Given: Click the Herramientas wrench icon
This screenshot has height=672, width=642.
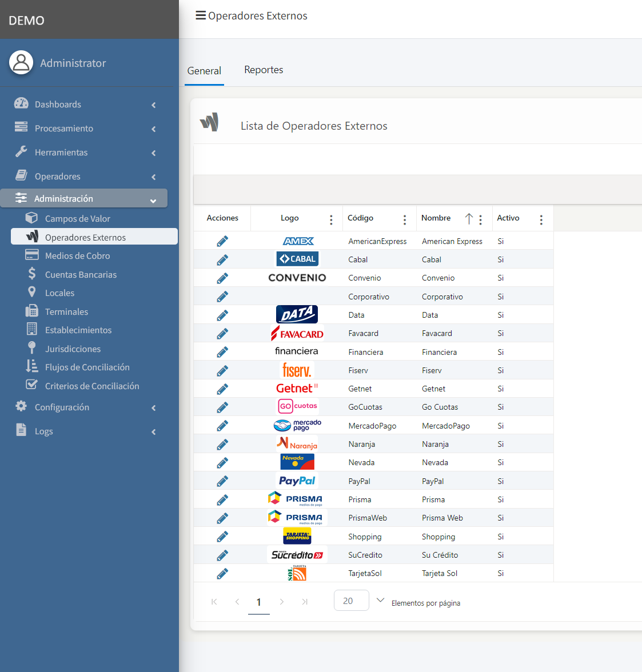Looking at the screenshot, I should coord(21,151).
